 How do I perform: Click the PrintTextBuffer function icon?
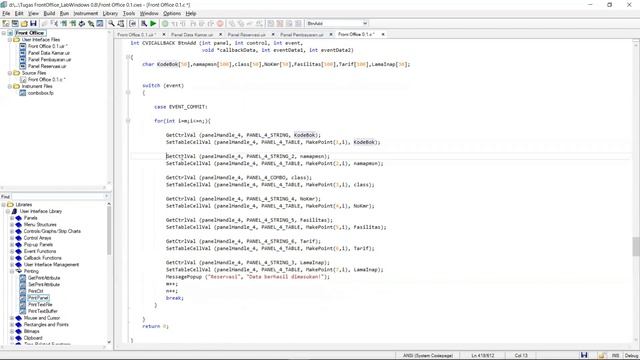[x=23, y=311]
